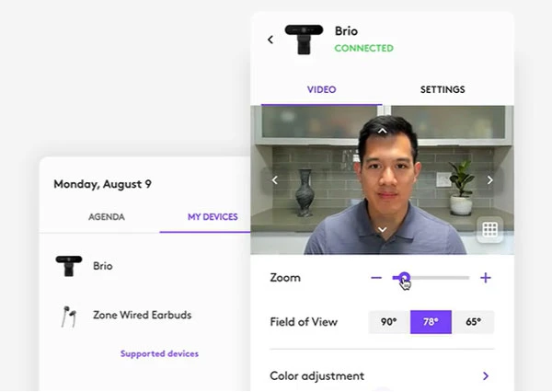Select the 65° field of view
Image resolution: width=552 pixels, height=392 pixels.
(x=473, y=322)
